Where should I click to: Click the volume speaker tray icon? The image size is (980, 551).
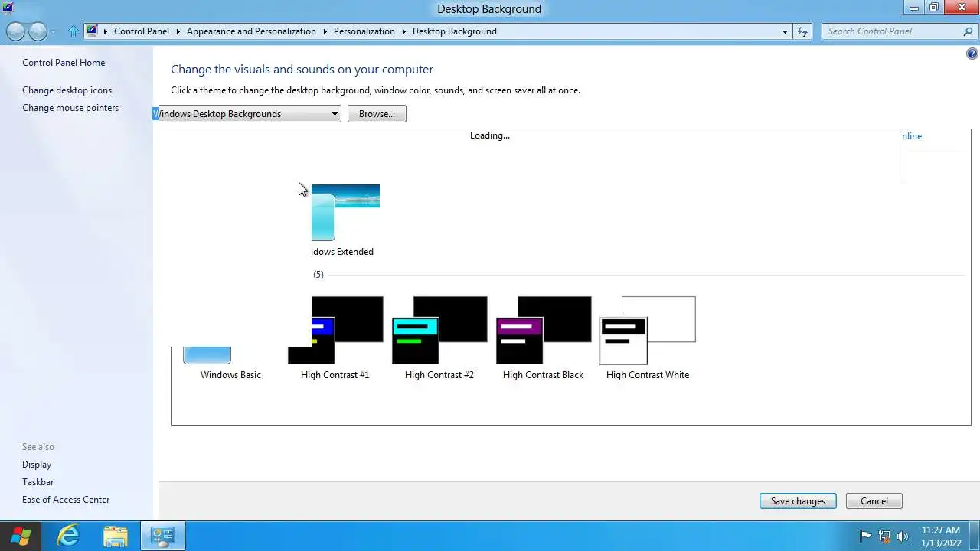point(903,536)
